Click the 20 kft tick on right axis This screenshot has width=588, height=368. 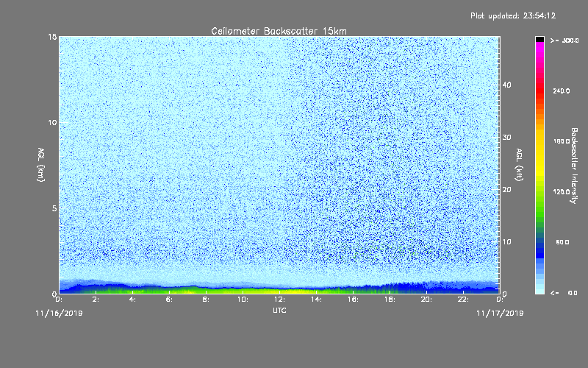(506, 190)
